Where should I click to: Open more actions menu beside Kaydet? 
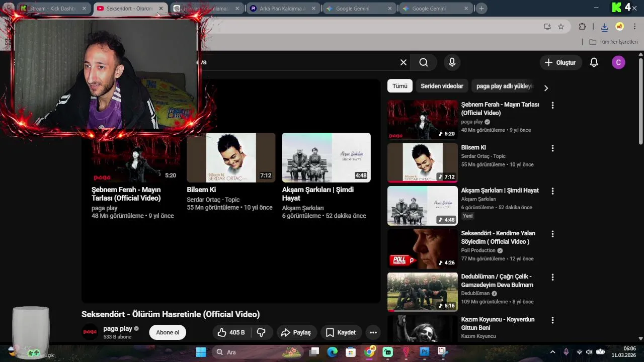(373, 332)
